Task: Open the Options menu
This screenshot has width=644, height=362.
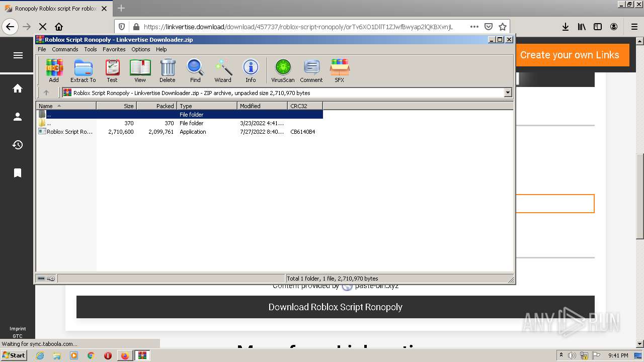Action: [141, 49]
